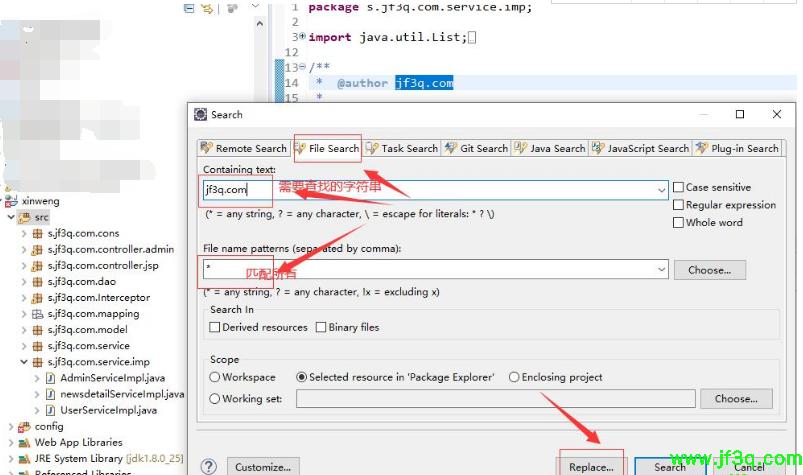Open the Containing text dropdown arrow
The height and width of the screenshot is (475, 803).
pyautogui.click(x=661, y=189)
